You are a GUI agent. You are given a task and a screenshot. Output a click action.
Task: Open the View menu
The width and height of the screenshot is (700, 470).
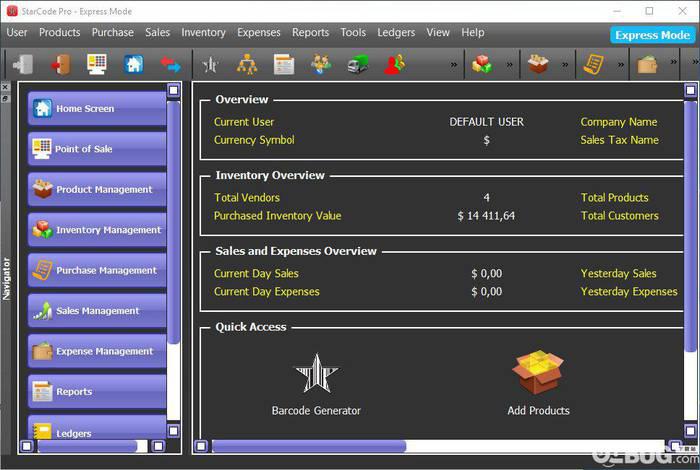438,33
